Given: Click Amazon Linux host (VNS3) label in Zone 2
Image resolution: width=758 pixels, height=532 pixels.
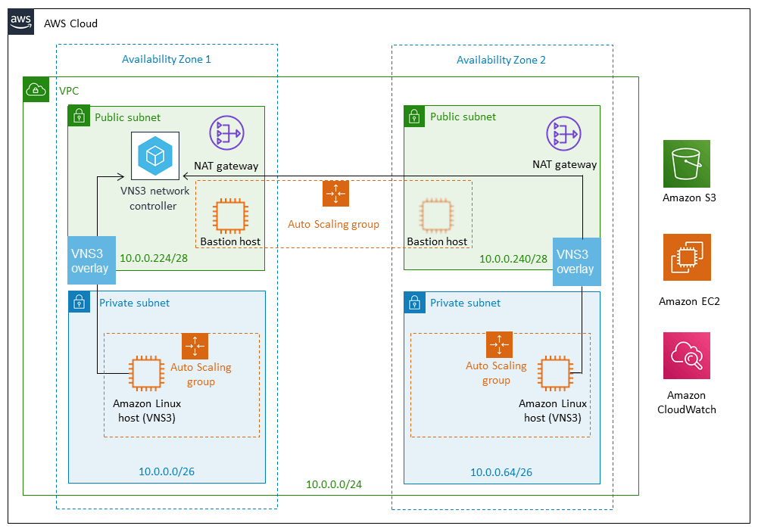Looking at the screenshot, I should tap(553, 411).
